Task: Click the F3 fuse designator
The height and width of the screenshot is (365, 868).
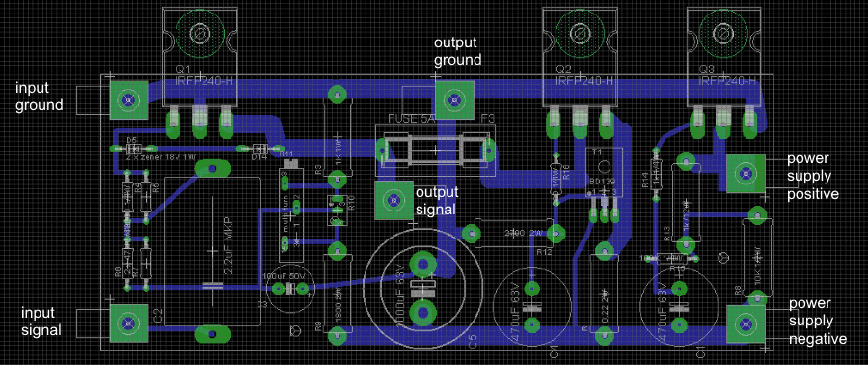Action: [x=488, y=118]
